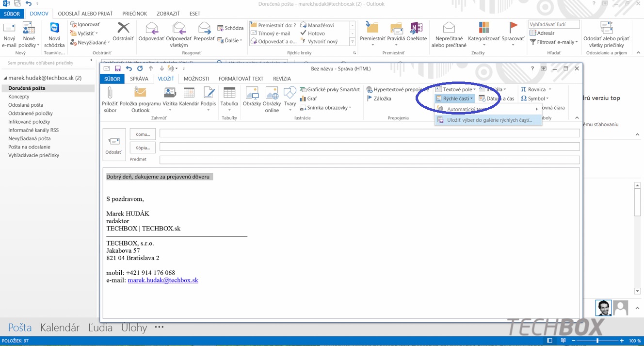This screenshot has width=644, height=346.
Task: Insert a Záložka bookmark
Action: coord(379,99)
